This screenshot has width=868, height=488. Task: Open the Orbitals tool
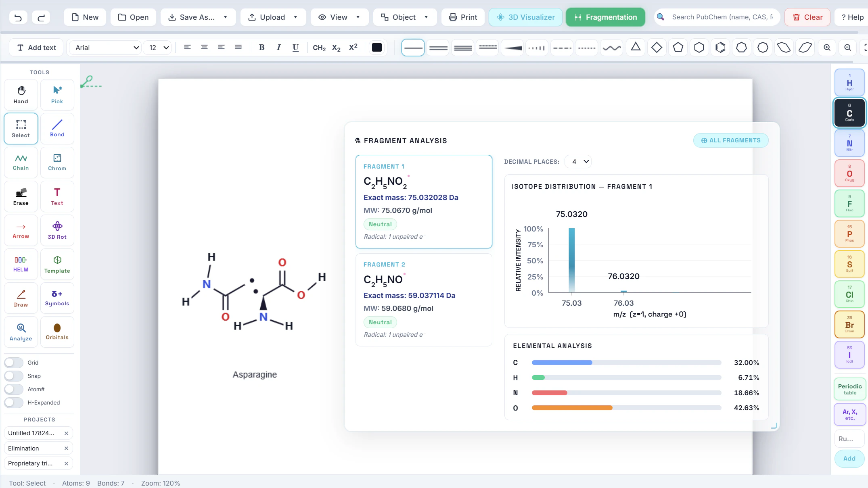click(x=57, y=332)
